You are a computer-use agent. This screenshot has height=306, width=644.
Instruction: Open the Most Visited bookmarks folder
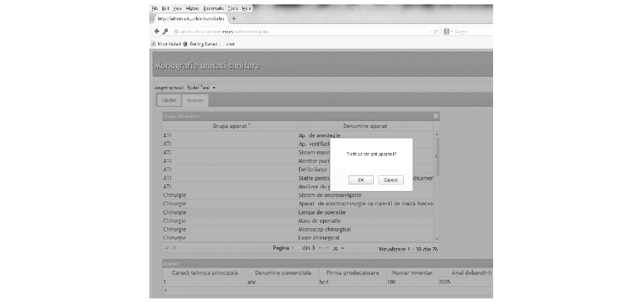click(166, 44)
